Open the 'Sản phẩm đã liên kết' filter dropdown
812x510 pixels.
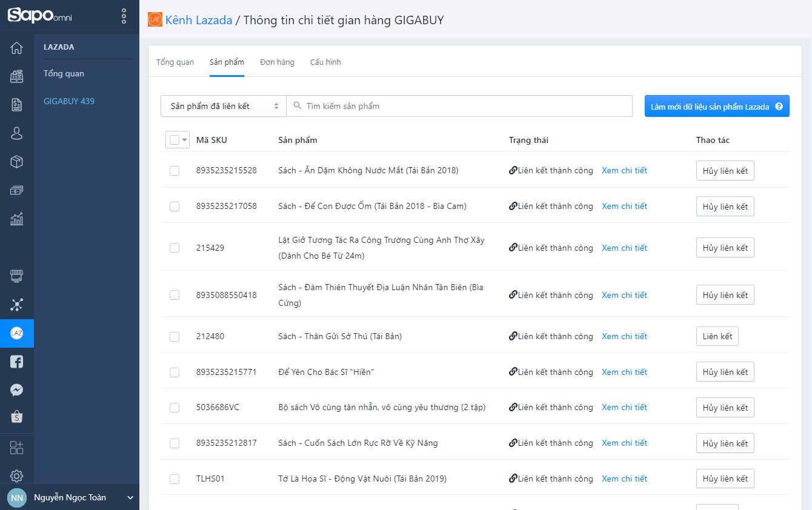pos(223,105)
